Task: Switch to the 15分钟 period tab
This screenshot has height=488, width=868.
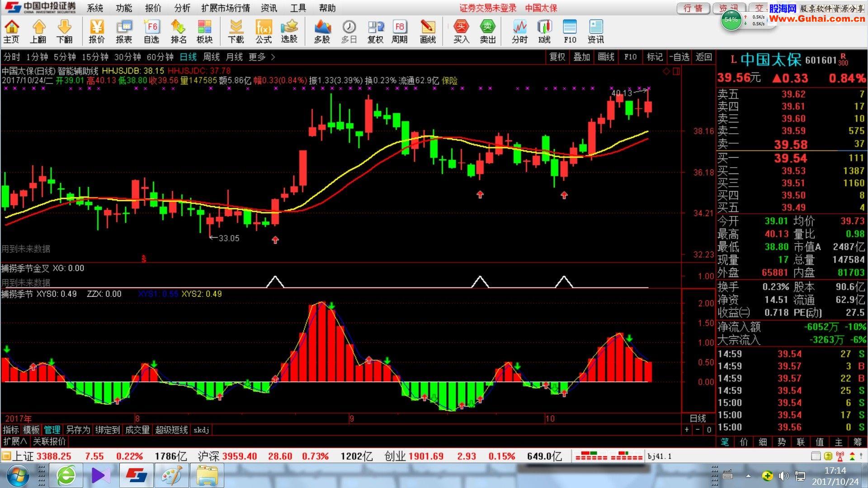Action: click(x=95, y=57)
